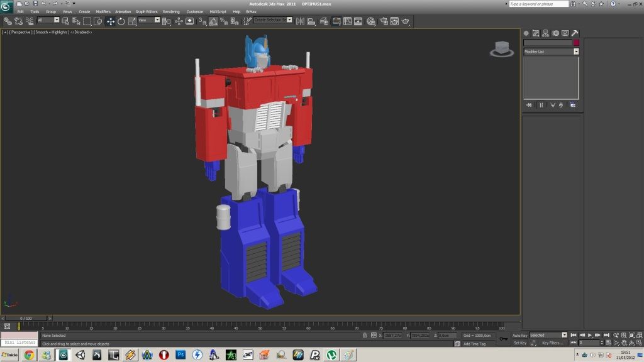Activate the Select and Move tool

(x=110, y=21)
